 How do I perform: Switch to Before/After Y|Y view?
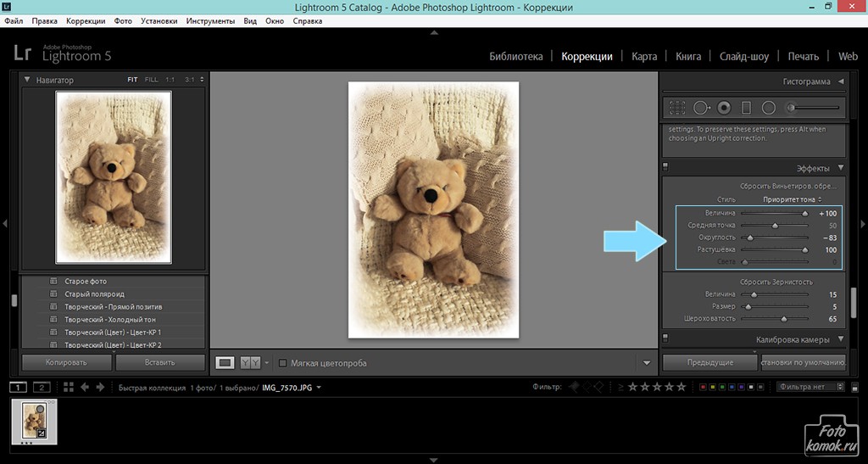click(x=250, y=363)
